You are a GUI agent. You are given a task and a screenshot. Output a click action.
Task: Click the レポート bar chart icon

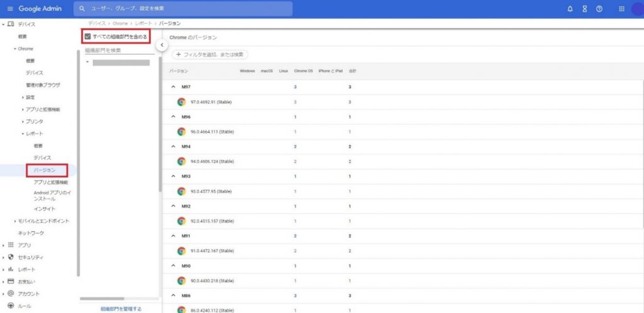11,270
